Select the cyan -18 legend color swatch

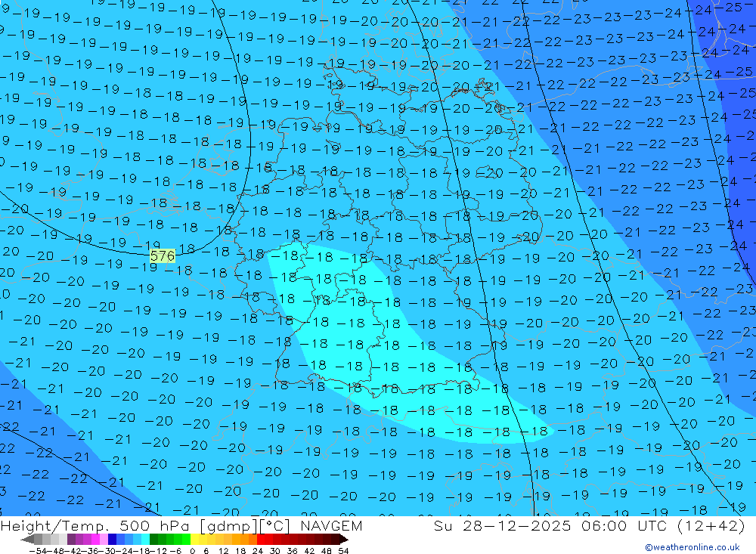click(145, 539)
